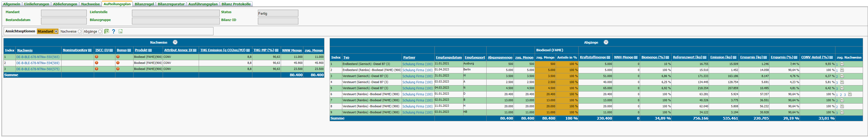The width and height of the screenshot is (868, 138).
Task: Open settings gear next to Abgänge header
Action: click(605, 42)
